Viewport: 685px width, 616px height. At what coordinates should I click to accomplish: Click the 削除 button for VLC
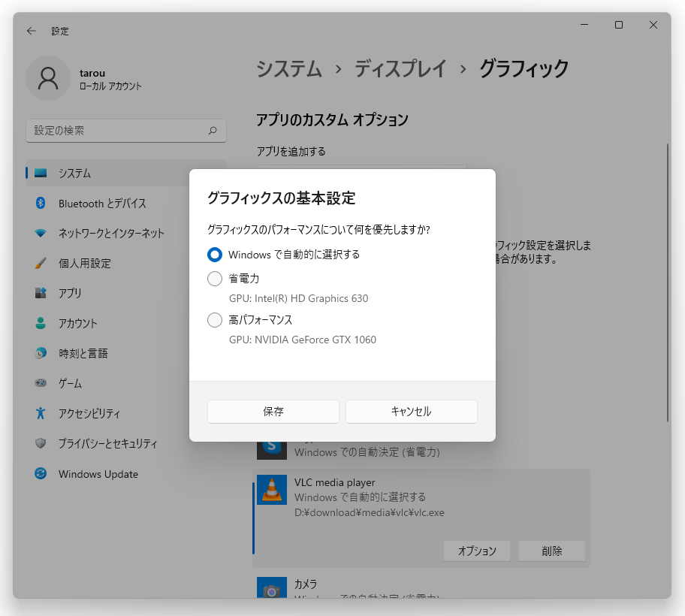click(x=552, y=551)
